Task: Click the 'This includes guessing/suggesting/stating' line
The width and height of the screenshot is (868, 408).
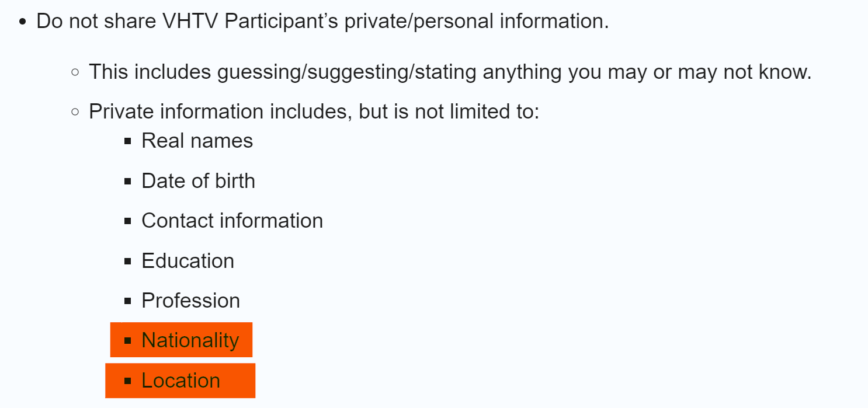Action: click(x=450, y=72)
